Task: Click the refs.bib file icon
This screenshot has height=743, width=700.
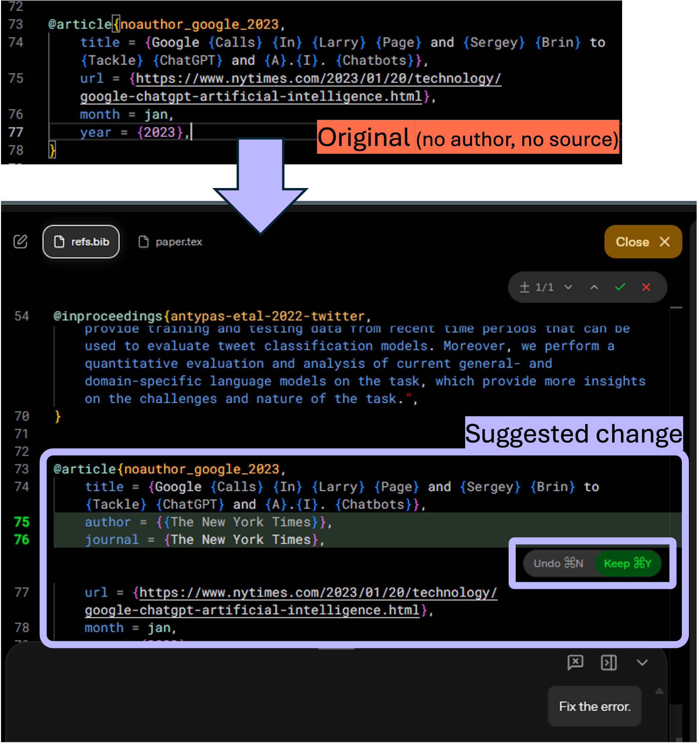Action: pyautogui.click(x=59, y=242)
